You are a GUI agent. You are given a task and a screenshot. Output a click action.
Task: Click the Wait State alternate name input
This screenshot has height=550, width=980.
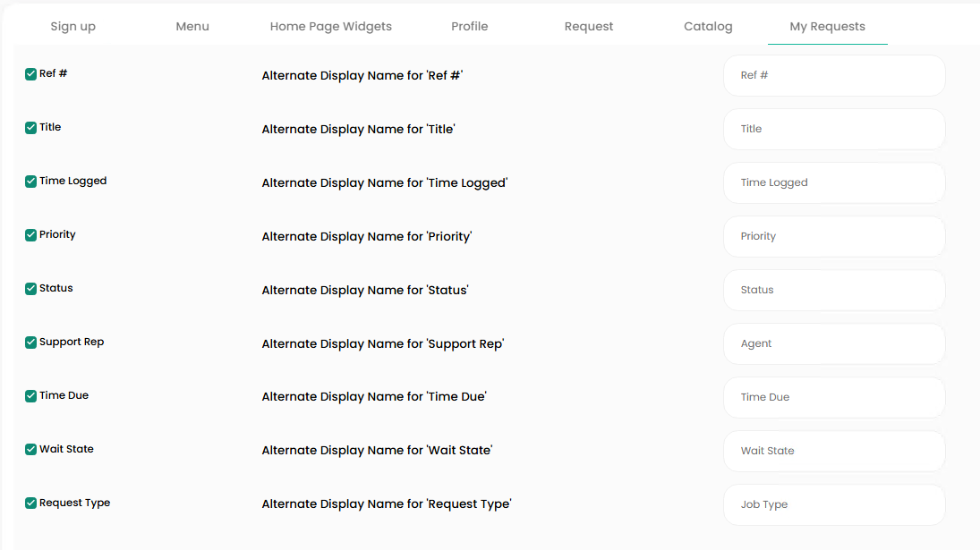point(833,452)
